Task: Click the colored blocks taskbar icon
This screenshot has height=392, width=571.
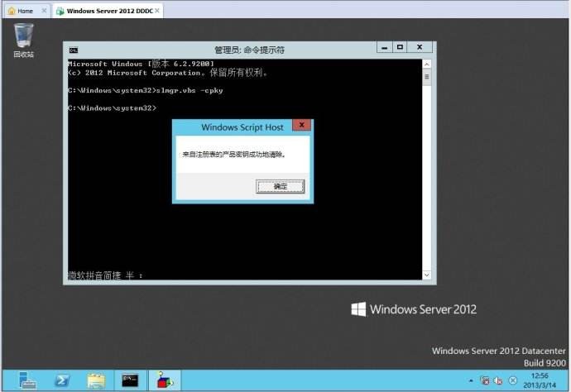Action: 165,380
